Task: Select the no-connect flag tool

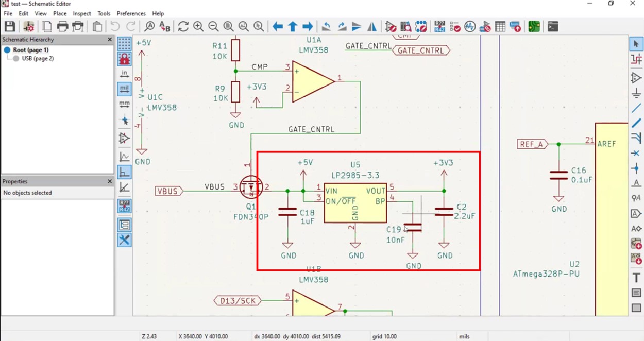Action: coord(636,153)
